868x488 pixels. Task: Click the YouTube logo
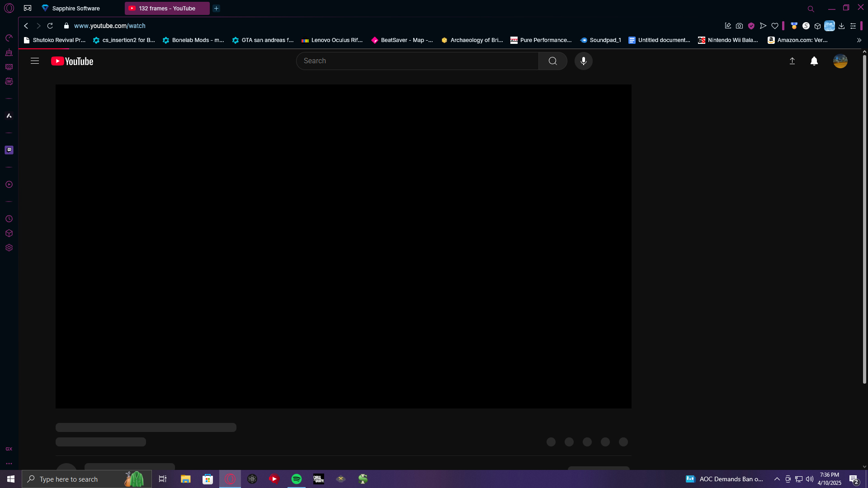point(72,61)
